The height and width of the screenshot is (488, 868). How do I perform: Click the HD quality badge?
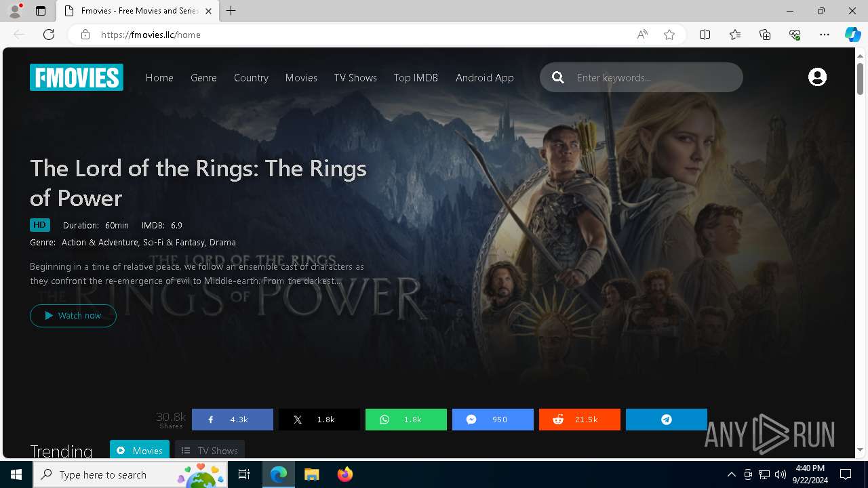pos(40,225)
